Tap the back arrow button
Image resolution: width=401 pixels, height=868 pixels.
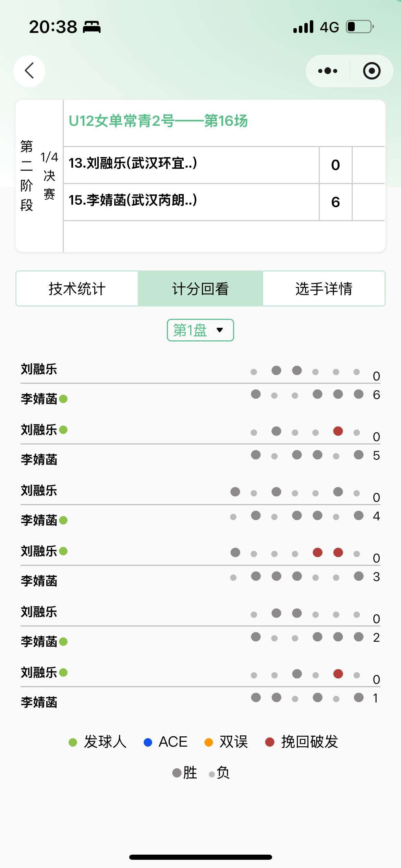29,71
